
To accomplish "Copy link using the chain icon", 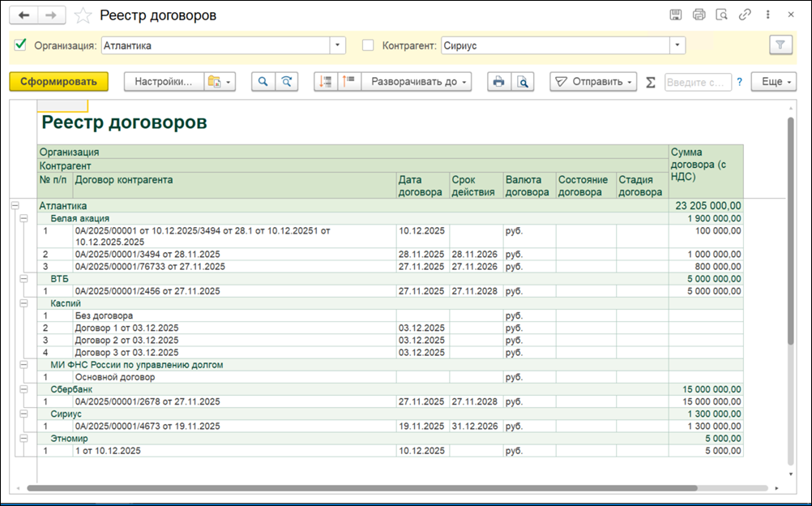I will pyautogui.click(x=745, y=15).
